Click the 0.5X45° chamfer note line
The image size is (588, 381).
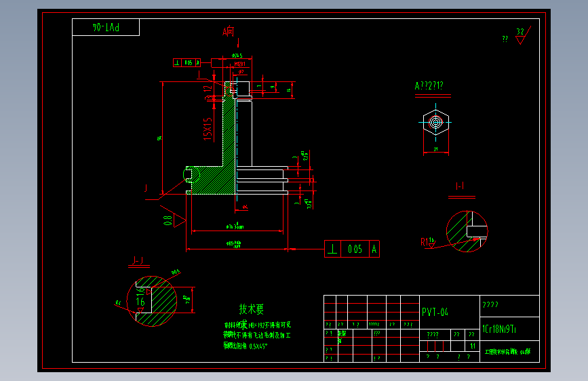[246, 346]
